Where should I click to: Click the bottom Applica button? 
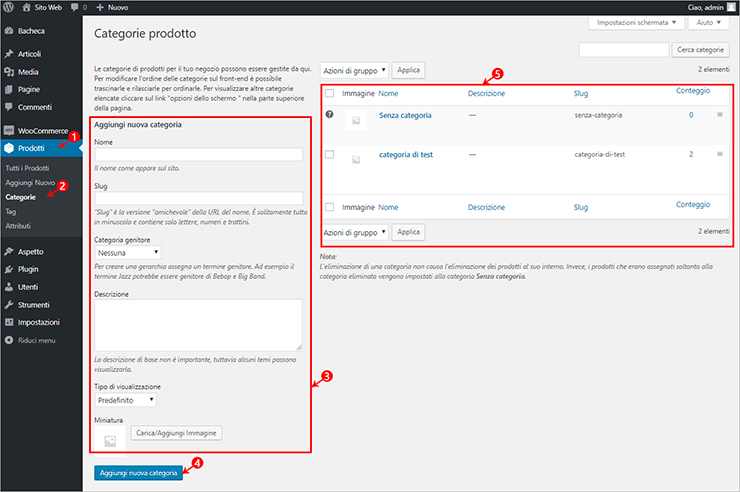pyautogui.click(x=408, y=232)
